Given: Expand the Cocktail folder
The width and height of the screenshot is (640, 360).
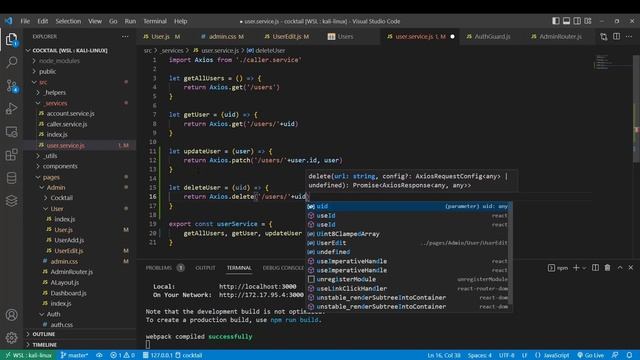Looking at the screenshot, I should point(80,198).
